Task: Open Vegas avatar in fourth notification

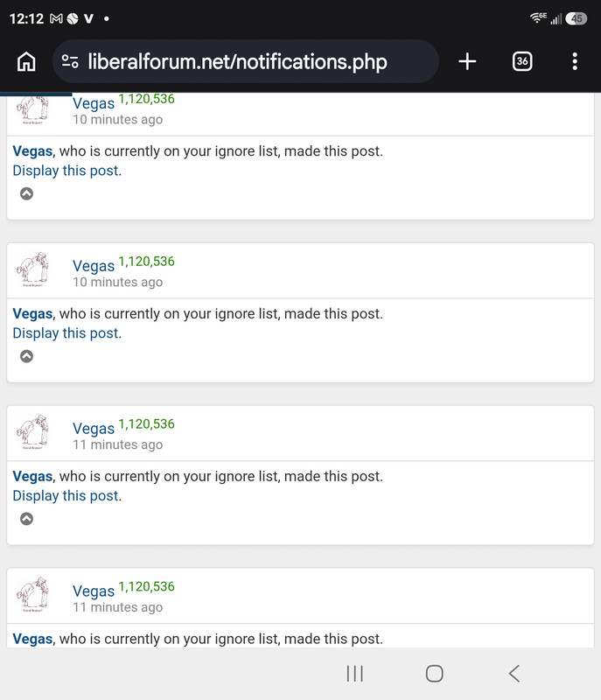Action: point(32,594)
